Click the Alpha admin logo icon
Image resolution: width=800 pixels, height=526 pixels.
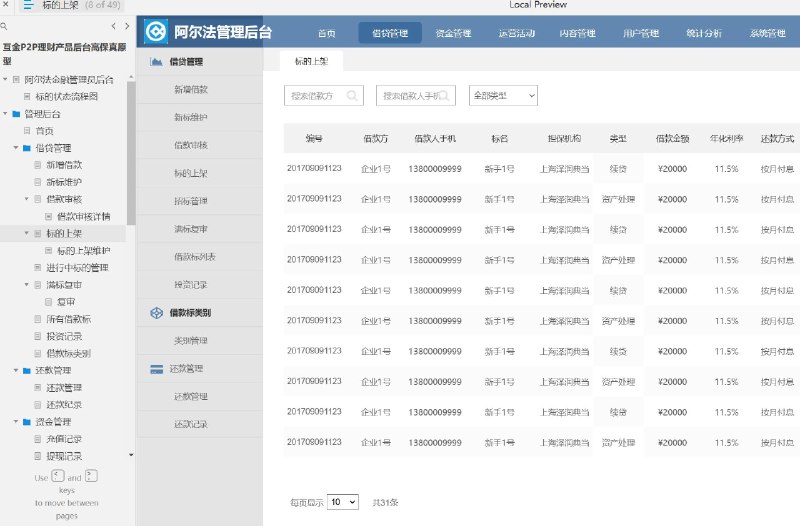tap(156, 32)
